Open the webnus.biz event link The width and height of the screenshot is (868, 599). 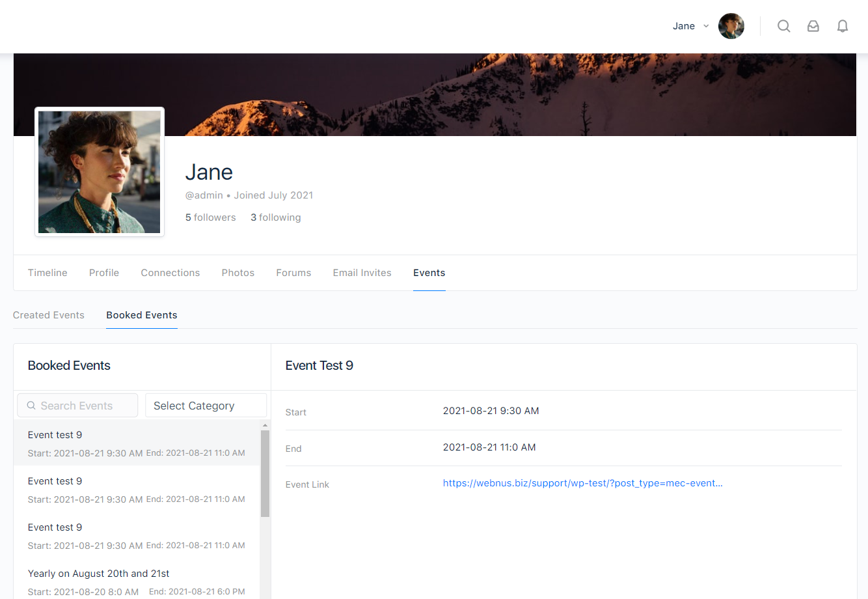[x=582, y=483]
